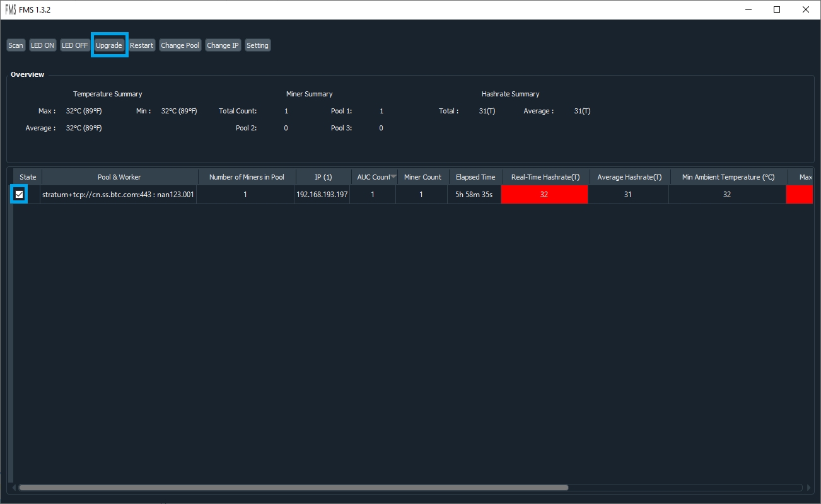Screen dimensions: 821x504
Task: Sort by AUC Count column arrow
Action: (393, 177)
